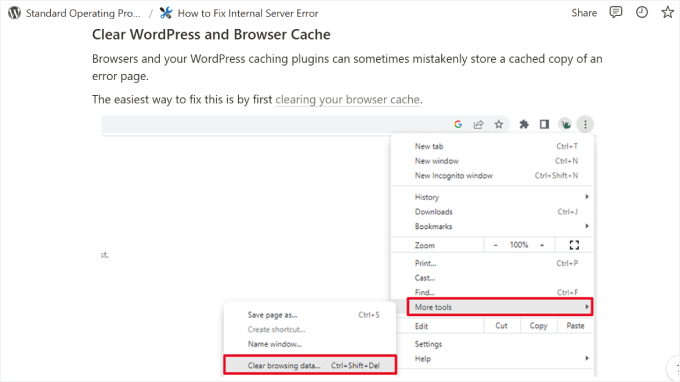Open the page comments icon
Screen dimensions: 680x382
[615, 13]
